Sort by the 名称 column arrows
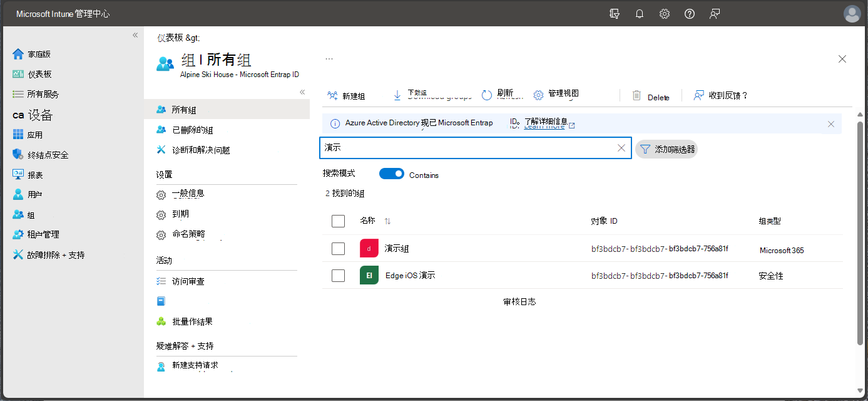 387,221
